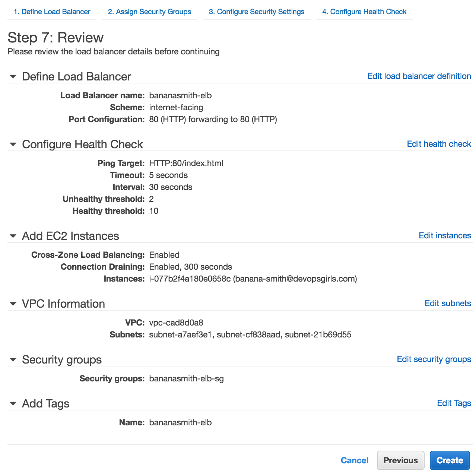Open Edit instances link
This screenshot has width=476, height=476.
click(x=445, y=236)
